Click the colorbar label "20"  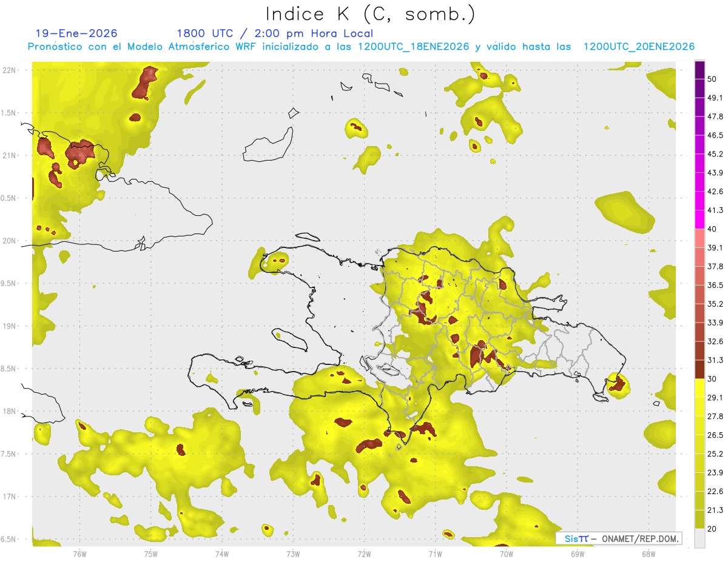coord(712,529)
